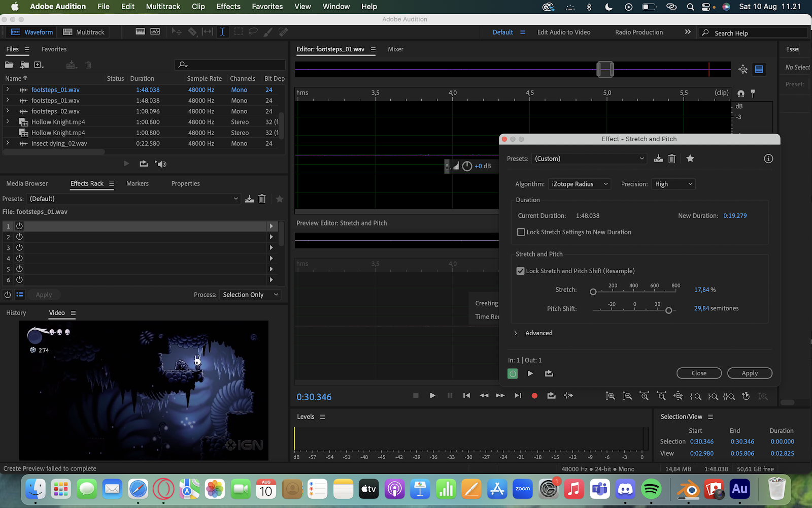The height and width of the screenshot is (508, 812).
Task: Switch to the Media Browser tab
Action: coord(27,183)
